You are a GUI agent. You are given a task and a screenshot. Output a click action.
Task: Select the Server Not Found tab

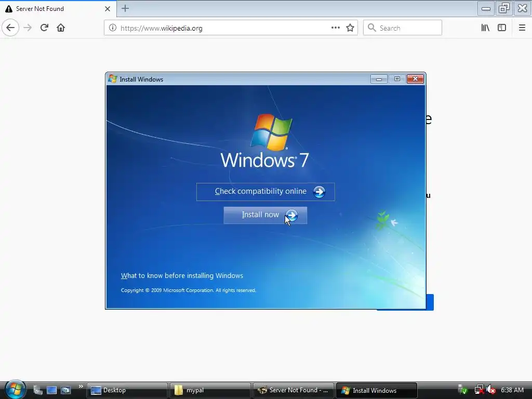click(58, 8)
